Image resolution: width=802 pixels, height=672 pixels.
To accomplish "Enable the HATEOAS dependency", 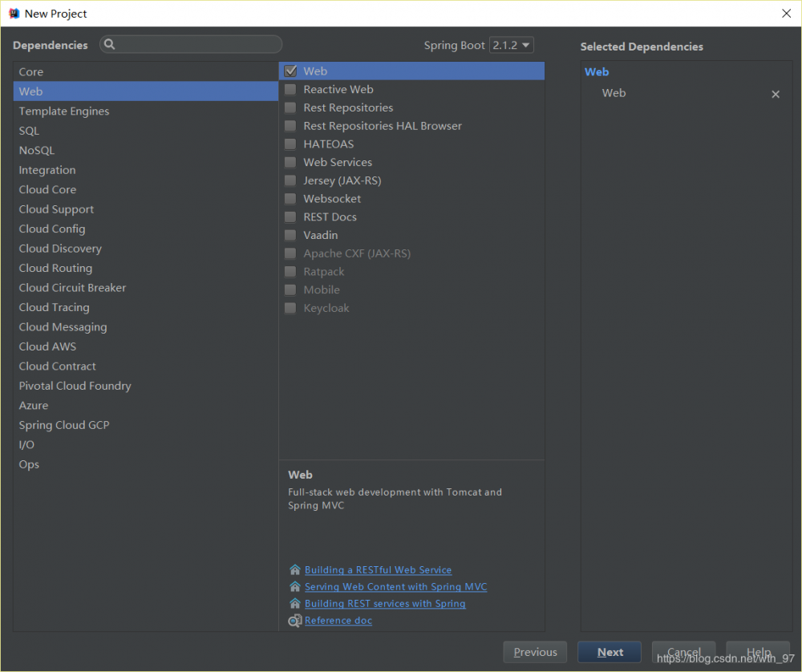I will point(290,144).
